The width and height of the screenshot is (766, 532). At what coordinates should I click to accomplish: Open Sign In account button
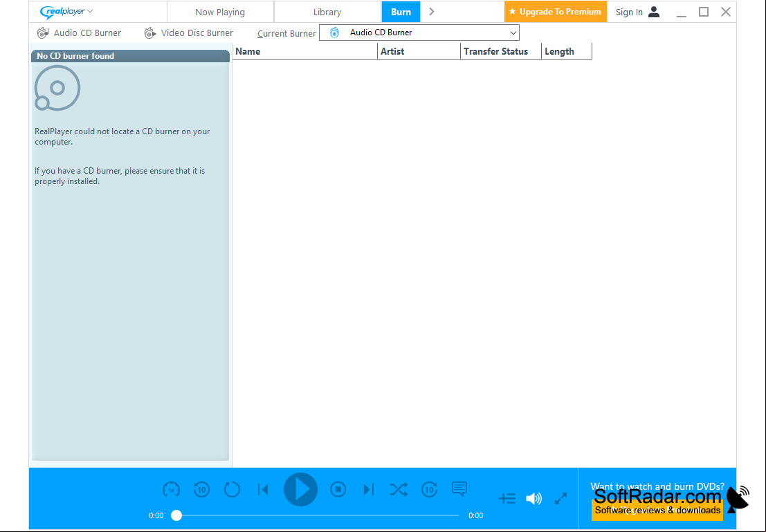pos(638,12)
